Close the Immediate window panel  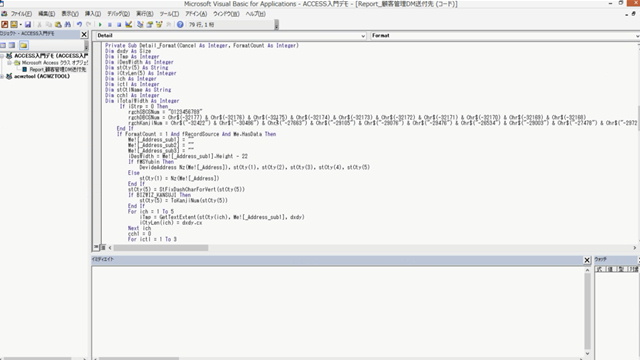click(x=587, y=260)
